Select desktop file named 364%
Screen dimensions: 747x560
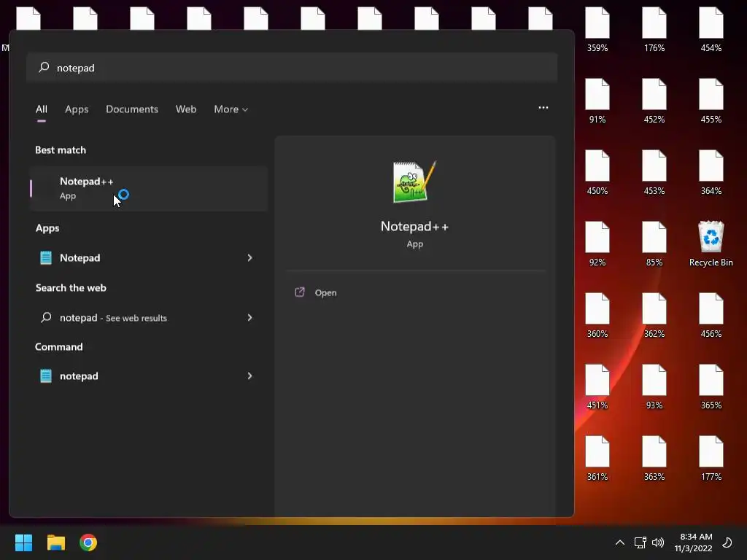pyautogui.click(x=711, y=172)
